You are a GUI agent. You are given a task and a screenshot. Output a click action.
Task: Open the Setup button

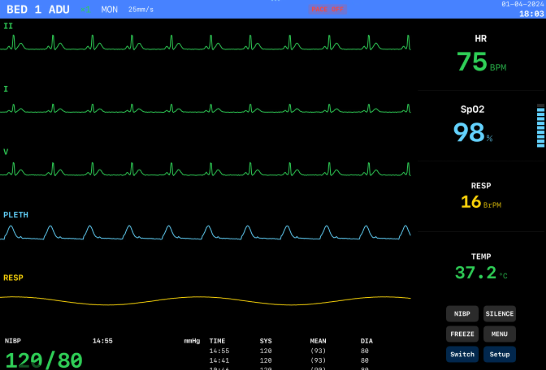tap(499, 354)
